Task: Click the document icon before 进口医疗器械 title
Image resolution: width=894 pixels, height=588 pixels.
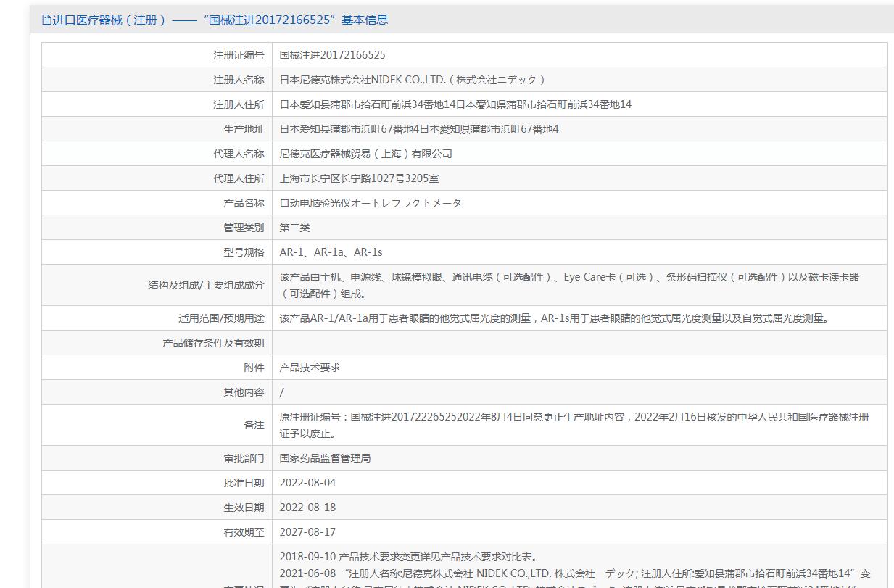Action: coord(47,20)
